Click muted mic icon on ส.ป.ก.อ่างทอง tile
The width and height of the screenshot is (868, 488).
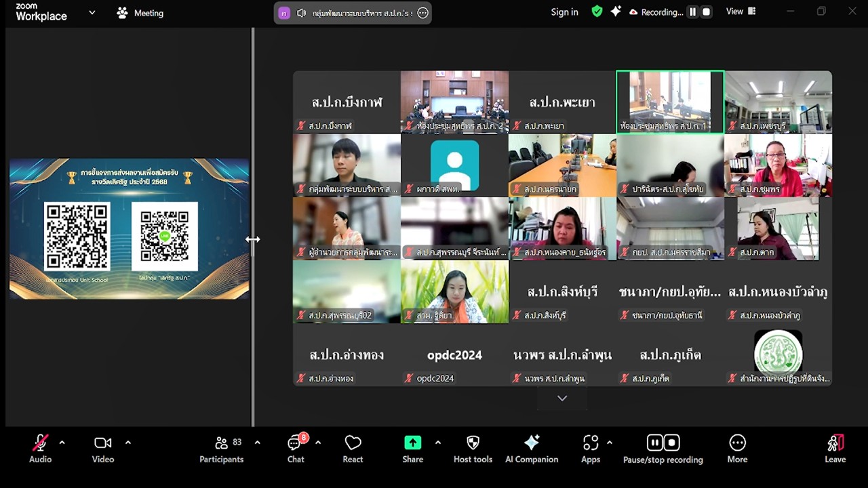[x=301, y=378]
